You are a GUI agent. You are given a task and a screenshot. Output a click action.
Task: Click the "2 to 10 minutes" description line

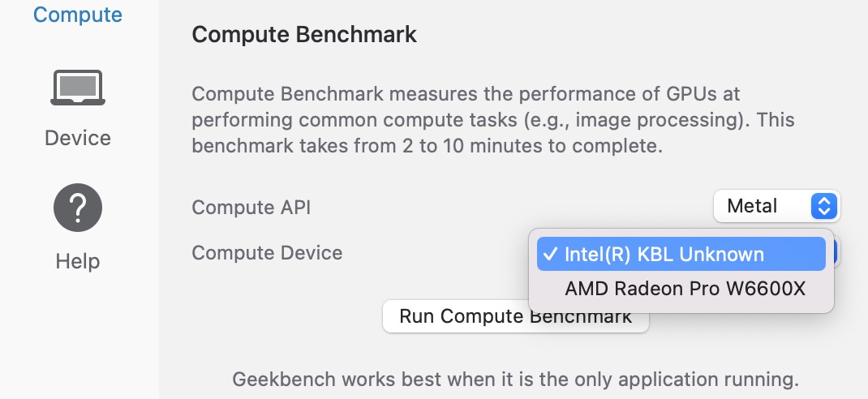[427, 146]
